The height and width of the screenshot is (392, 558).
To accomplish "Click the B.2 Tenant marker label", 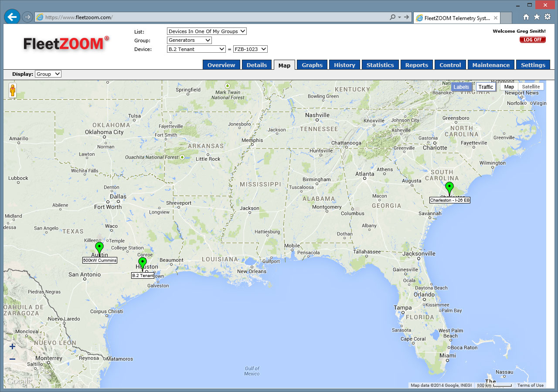I will pos(143,275).
